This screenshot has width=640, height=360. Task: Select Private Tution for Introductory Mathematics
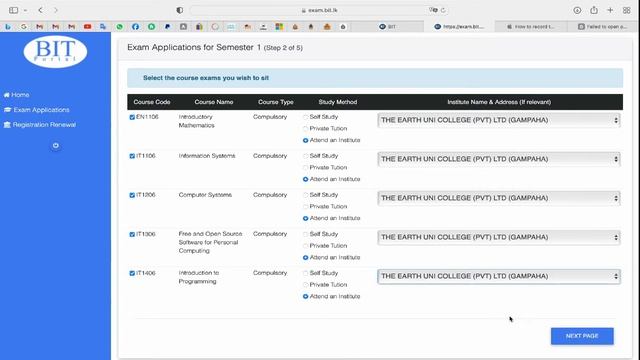[305, 129]
